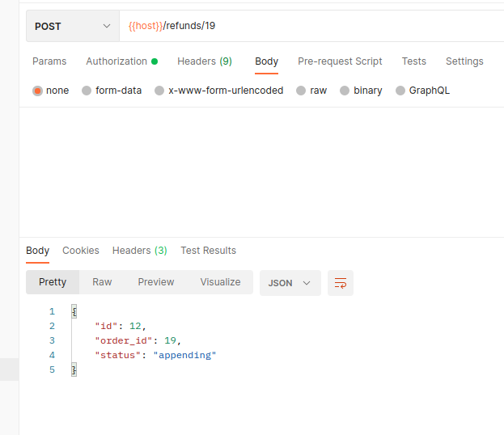Click line number 3 in response

(x=52, y=340)
